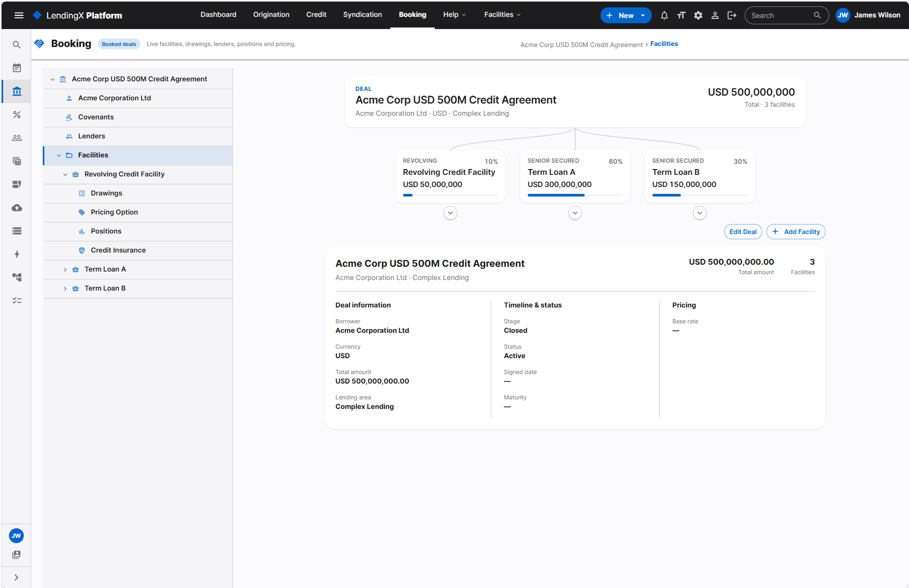This screenshot has height=588, width=909.
Task: Open the text size icon
Action: 681,15
